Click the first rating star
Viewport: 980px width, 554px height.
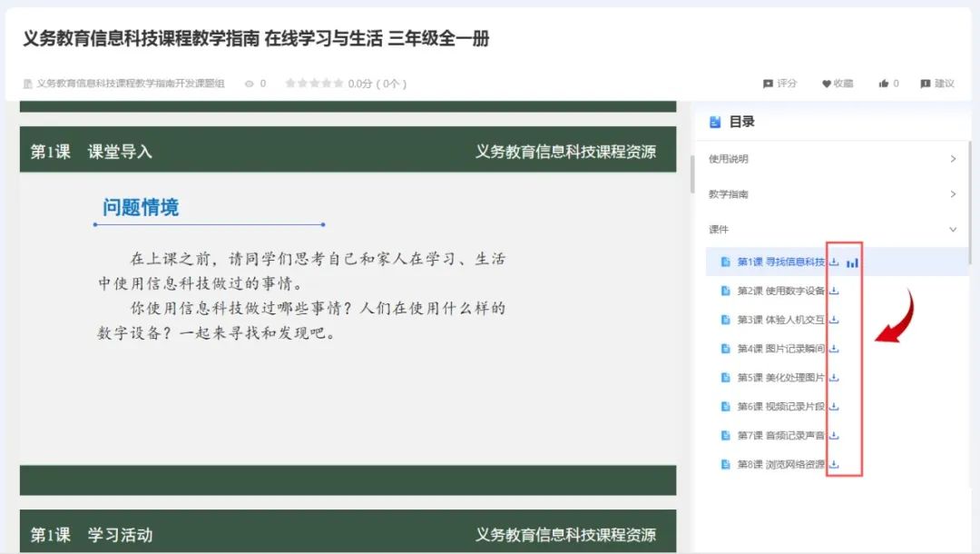click(290, 83)
